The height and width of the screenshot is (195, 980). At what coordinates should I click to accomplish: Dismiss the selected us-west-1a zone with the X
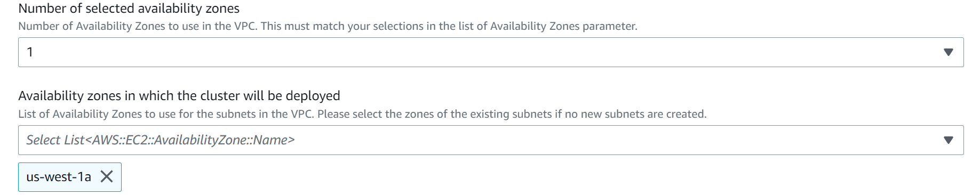coord(107,176)
